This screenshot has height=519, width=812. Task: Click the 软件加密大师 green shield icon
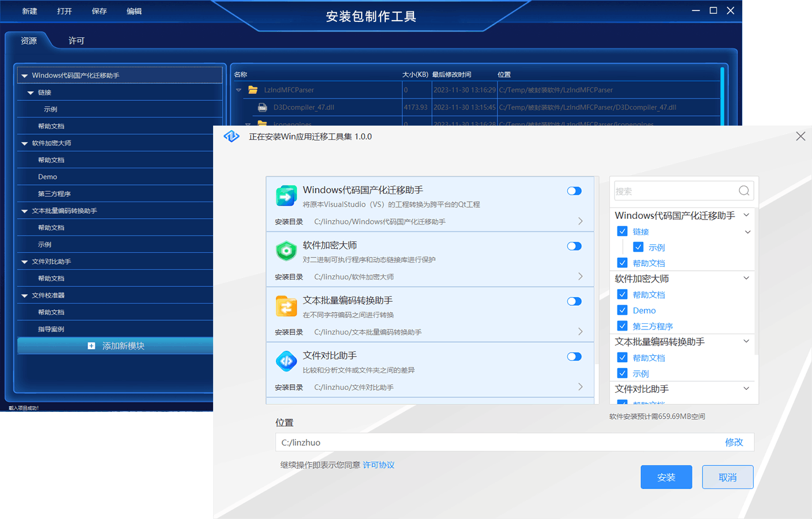[286, 251]
